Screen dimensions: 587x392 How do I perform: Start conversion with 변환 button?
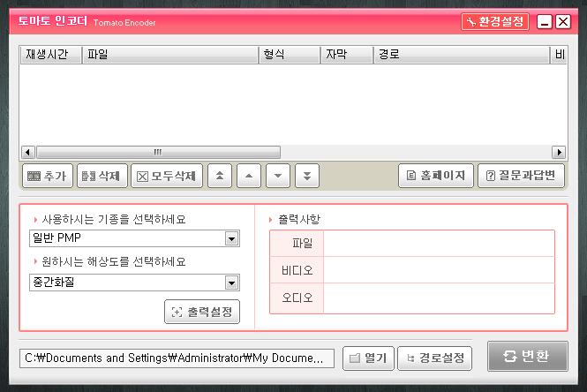[x=528, y=356]
